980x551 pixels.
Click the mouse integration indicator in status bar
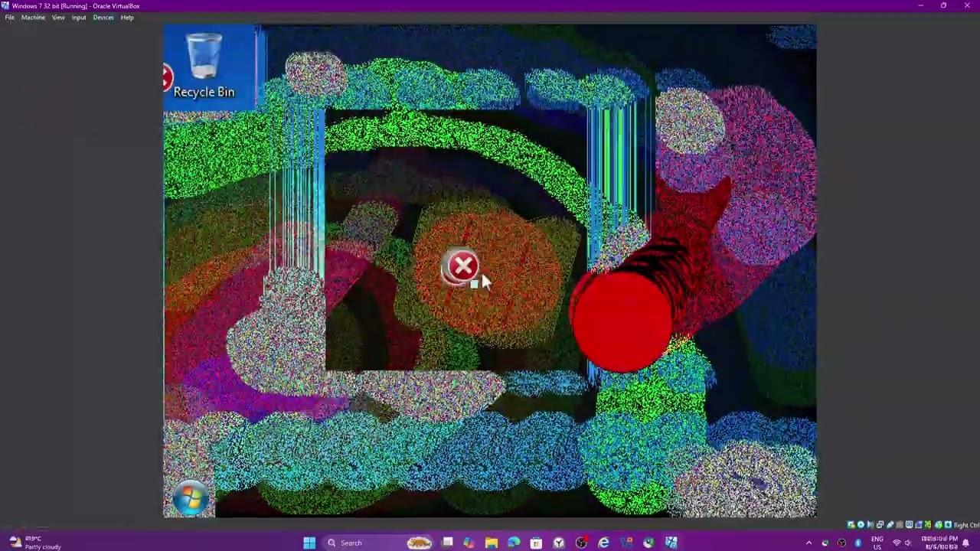[939, 525]
